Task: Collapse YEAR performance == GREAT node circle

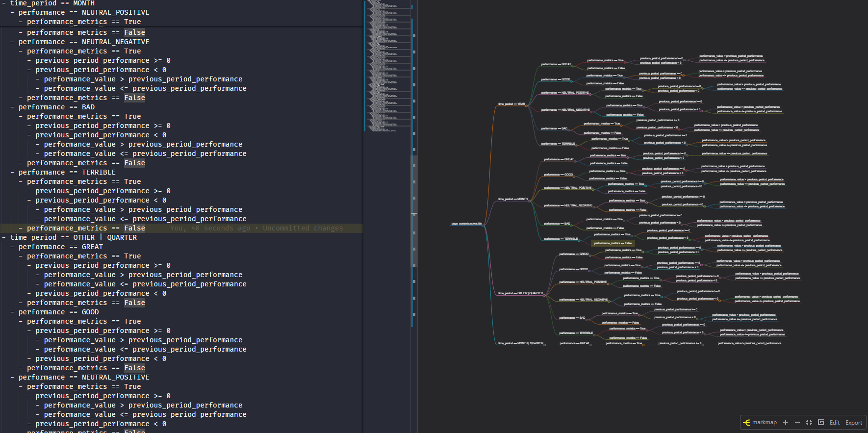Action: (x=572, y=65)
